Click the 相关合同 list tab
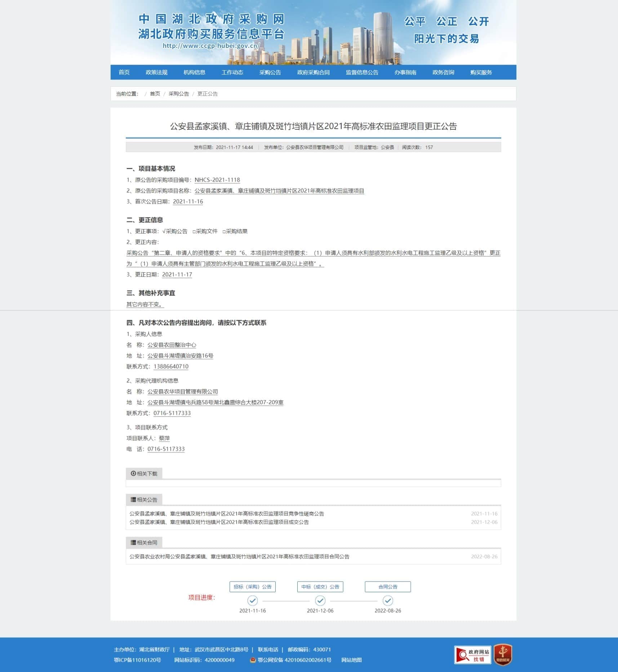The width and height of the screenshot is (618, 672). [x=144, y=542]
